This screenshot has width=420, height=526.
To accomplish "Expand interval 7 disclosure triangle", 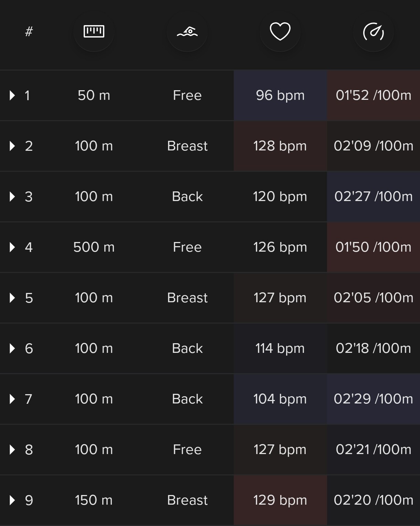I will point(12,399).
